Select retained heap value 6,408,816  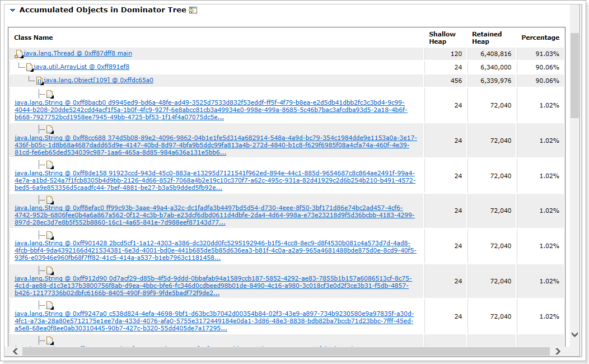[x=495, y=54]
